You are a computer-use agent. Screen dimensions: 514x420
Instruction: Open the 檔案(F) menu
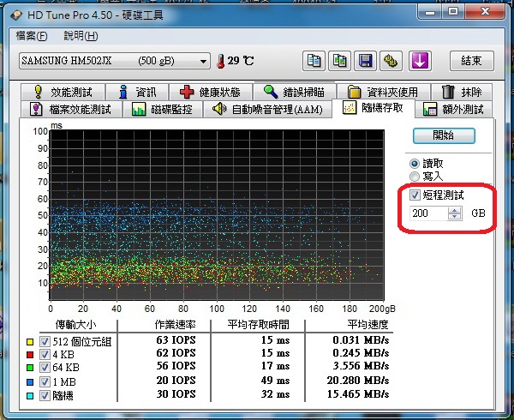pos(32,35)
